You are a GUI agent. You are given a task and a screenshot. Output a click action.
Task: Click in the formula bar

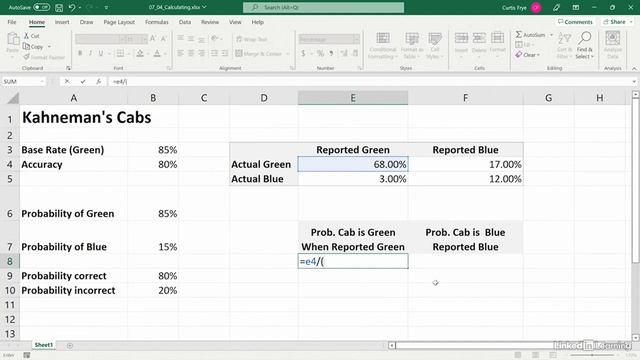pos(369,82)
